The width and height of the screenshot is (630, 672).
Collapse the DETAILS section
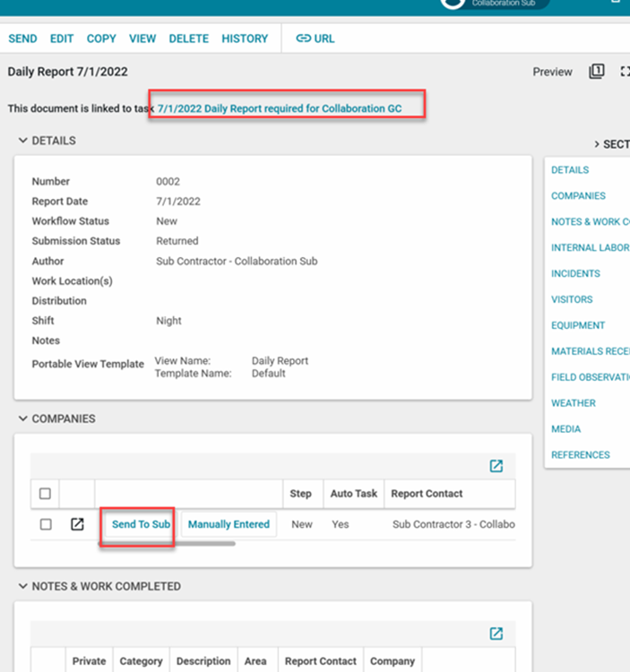pyautogui.click(x=22, y=141)
